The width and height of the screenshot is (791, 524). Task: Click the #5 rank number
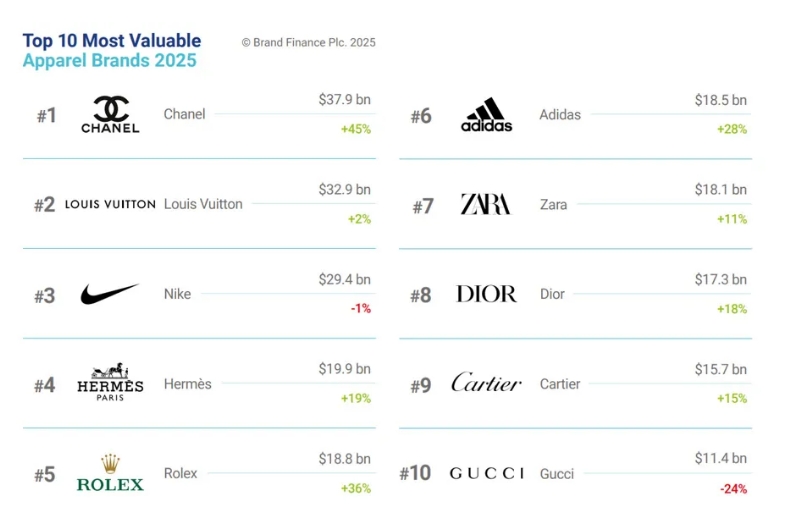pos(44,474)
